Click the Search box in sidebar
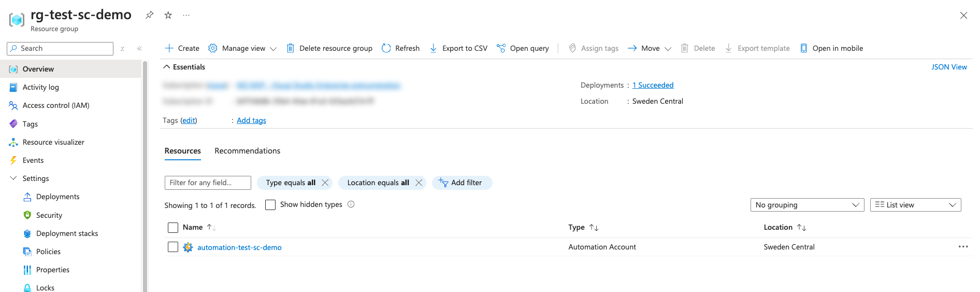980x292 pixels. point(60,48)
